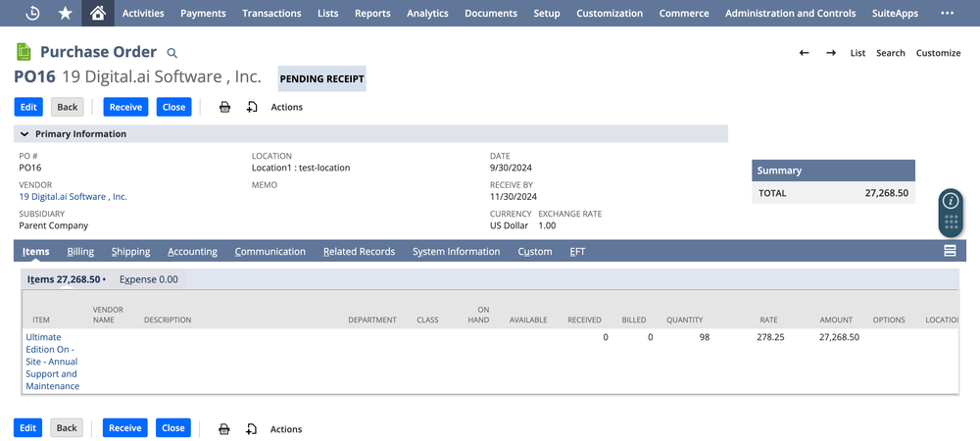
Task: Click the search magnifier beside Purchase Order
Action: coord(172,53)
